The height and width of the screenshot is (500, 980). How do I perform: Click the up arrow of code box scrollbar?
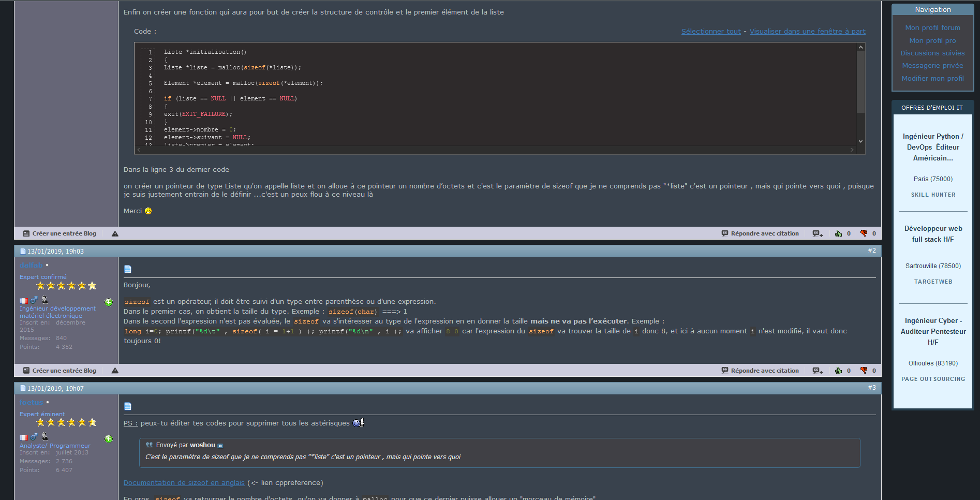coord(861,47)
